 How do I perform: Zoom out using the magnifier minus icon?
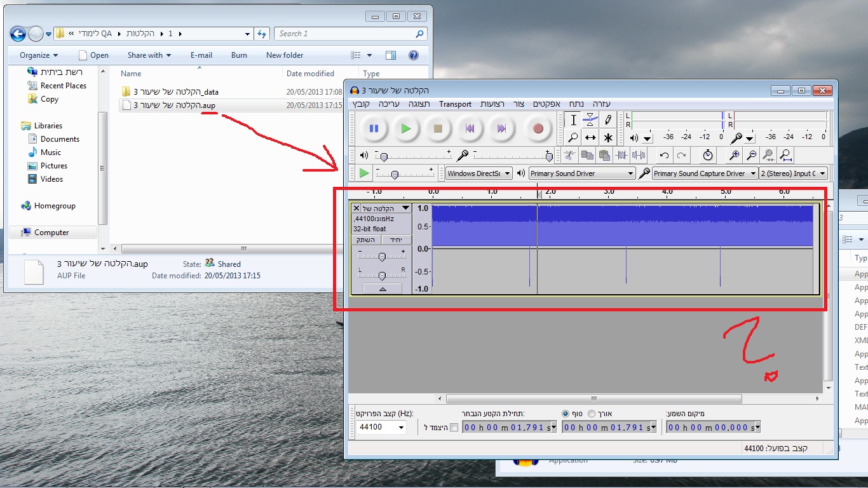pyautogui.click(x=751, y=155)
